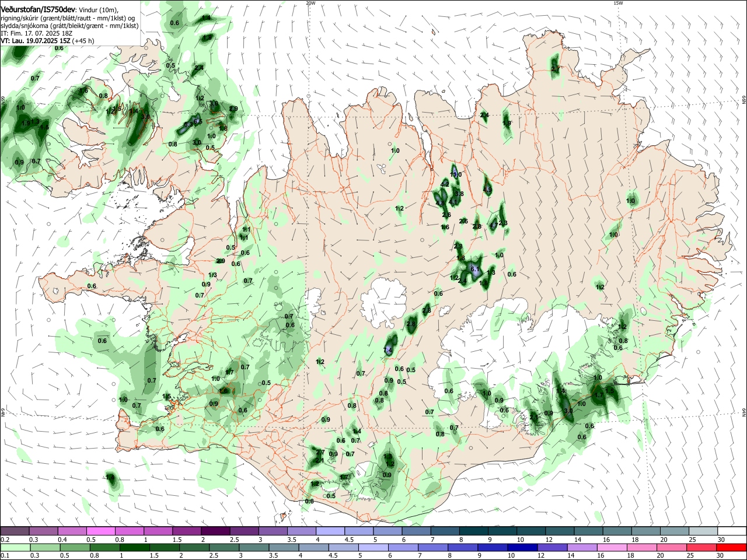Select the light green 0.3–0.5 rain swatch

[44, 547]
